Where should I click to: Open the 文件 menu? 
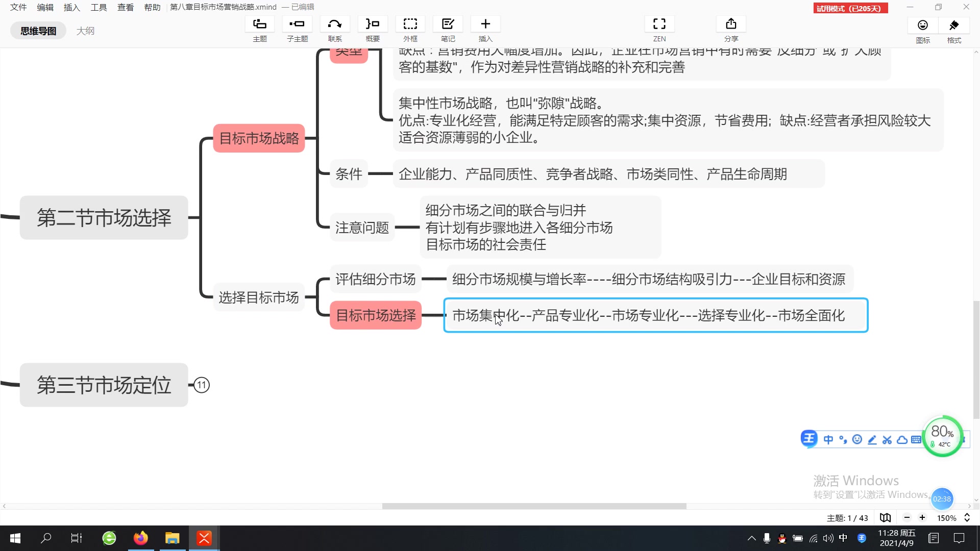coord(18,7)
